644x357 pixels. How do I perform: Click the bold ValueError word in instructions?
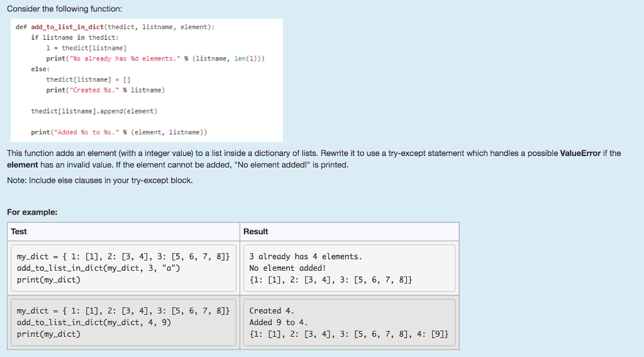click(x=580, y=154)
